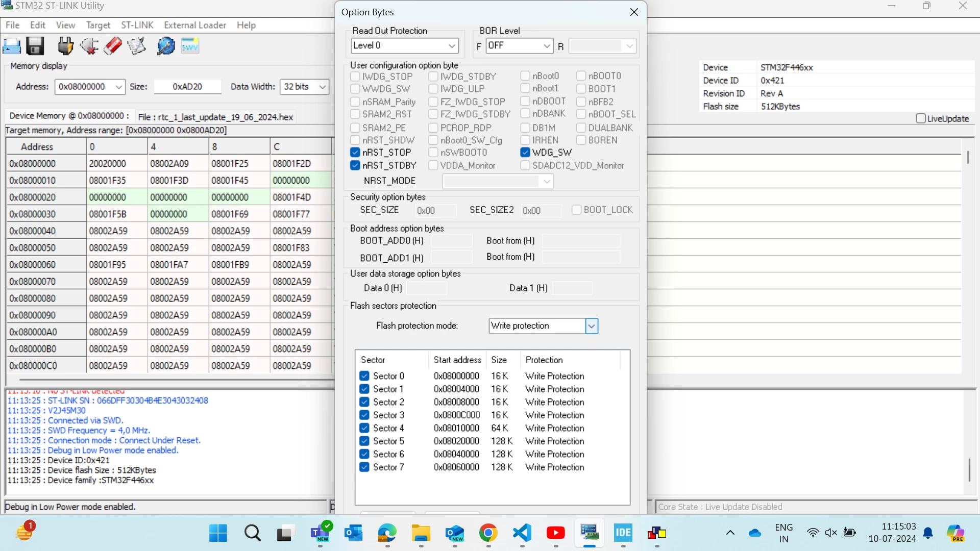Click the log panel vertical scrollbar

click(969, 469)
